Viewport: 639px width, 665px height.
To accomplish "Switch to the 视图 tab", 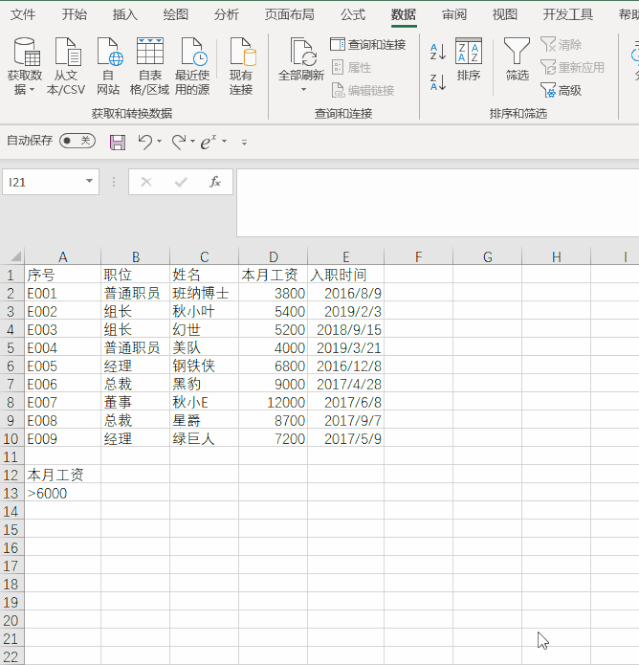I will (505, 14).
